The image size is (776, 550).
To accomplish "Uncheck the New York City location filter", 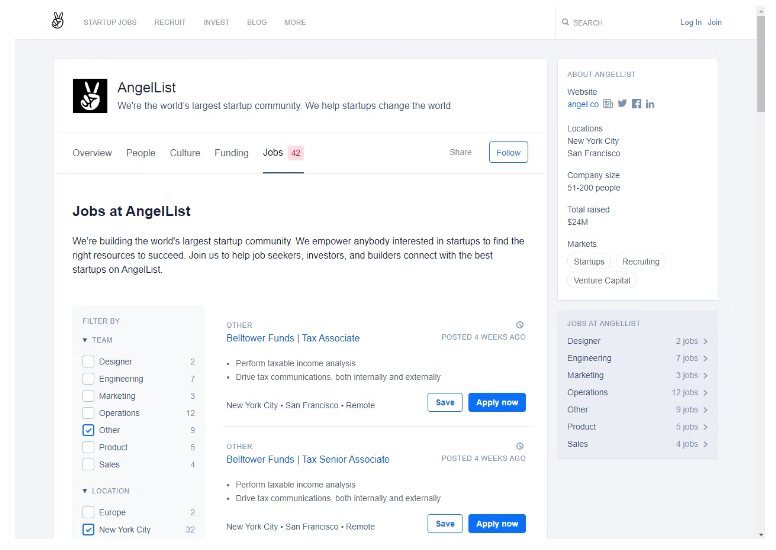I will click(88, 530).
